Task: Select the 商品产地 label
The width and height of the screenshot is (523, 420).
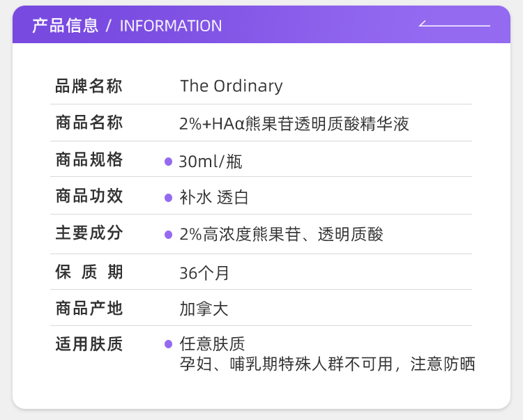Action: coord(89,308)
